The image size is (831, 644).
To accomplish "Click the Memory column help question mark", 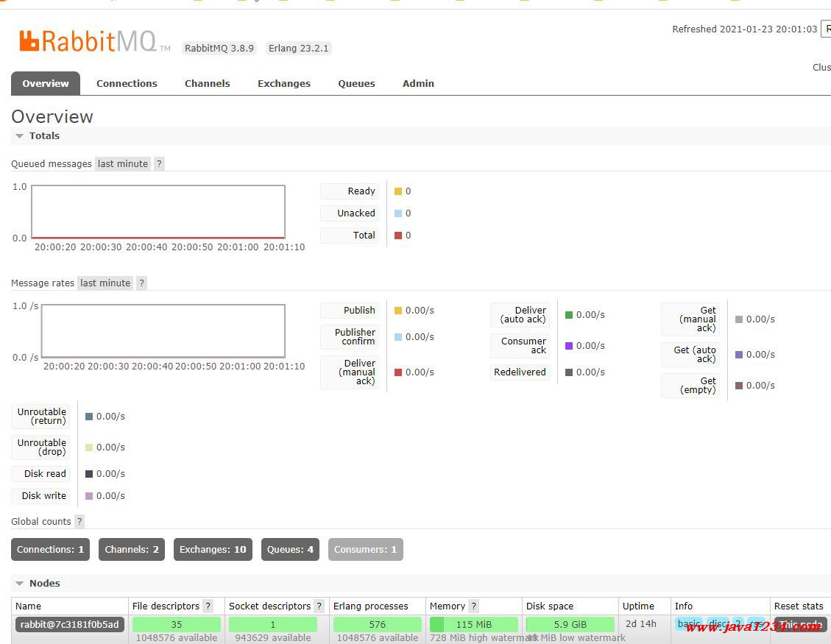I will click(474, 606).
